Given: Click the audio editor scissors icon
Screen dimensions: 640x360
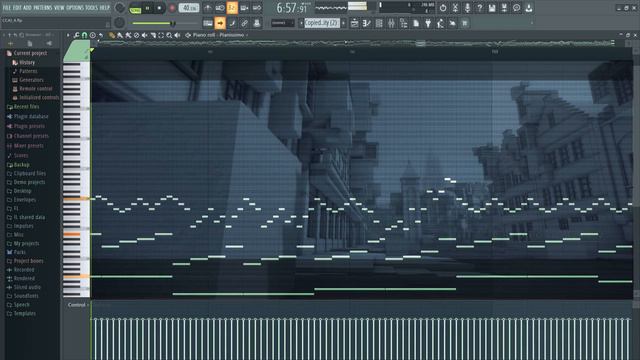Looking at the screenshot, I should pos(455,8).
